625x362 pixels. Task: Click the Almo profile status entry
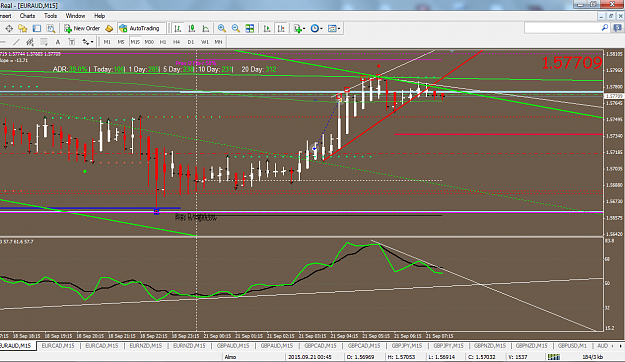pos(230,357)
